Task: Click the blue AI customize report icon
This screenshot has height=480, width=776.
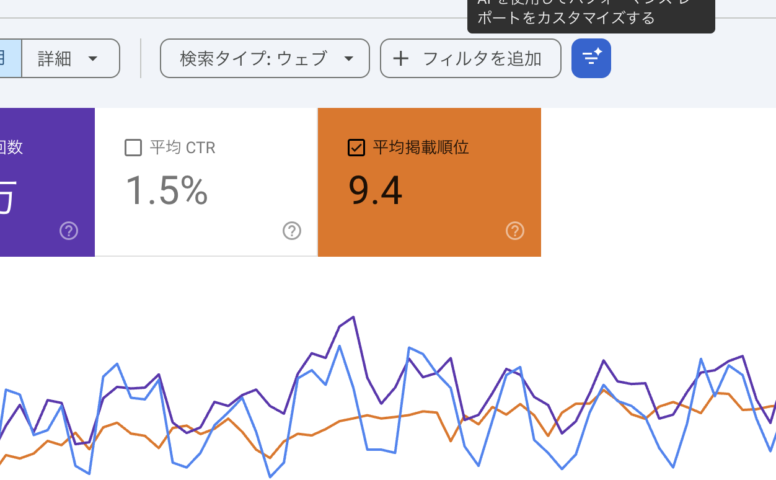Action: 591,58
